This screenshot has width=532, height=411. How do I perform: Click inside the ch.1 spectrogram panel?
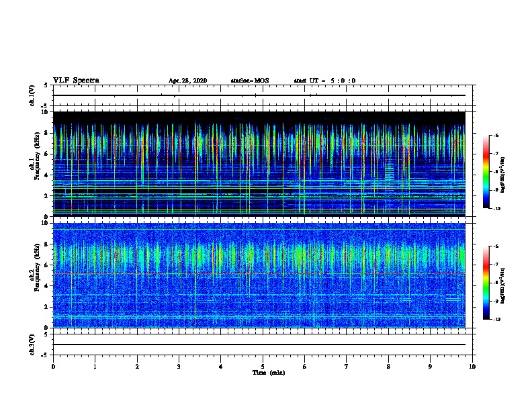point(259,164)
